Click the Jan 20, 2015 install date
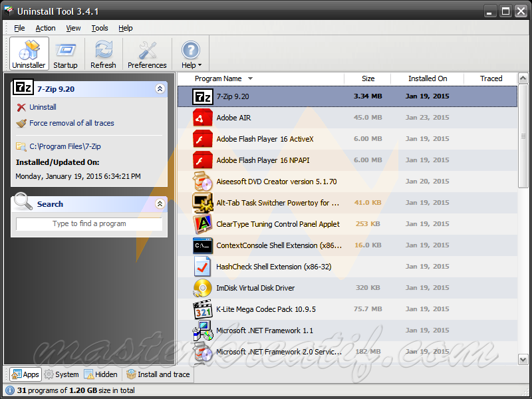Viewport: 532px width, 399px height. (427, 181)
